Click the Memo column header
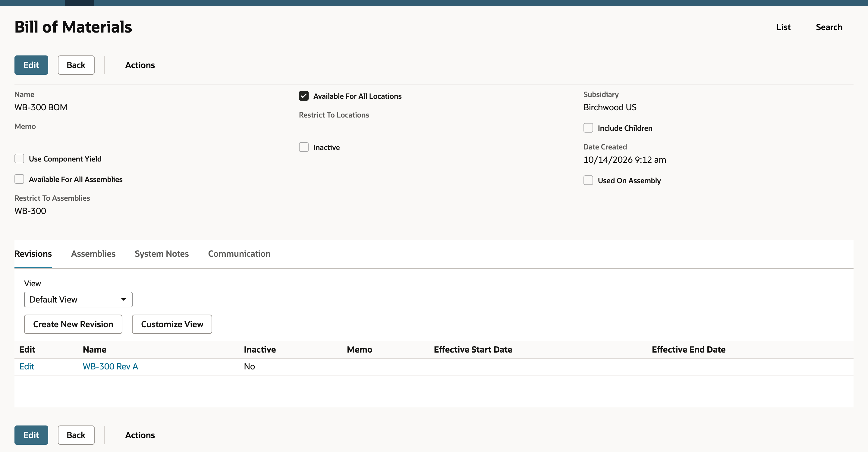This screenshot has width=868, height=452. click(x=360, y=350)
